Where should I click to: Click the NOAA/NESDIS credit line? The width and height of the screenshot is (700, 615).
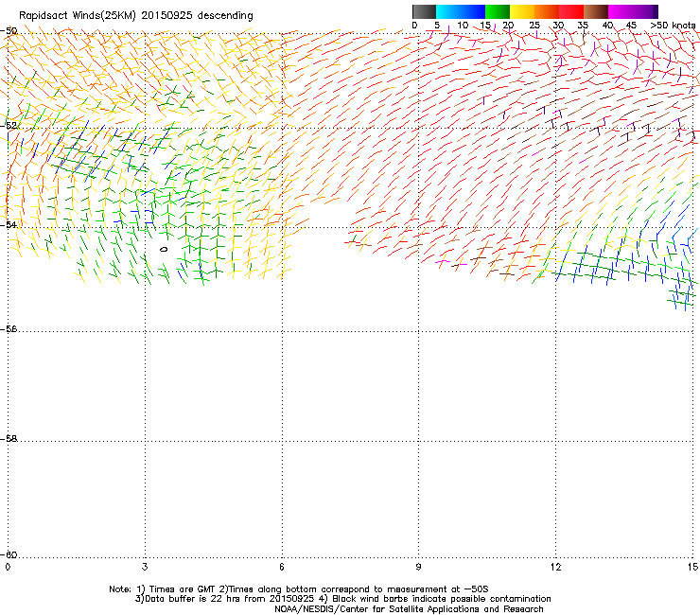point(409,609)
